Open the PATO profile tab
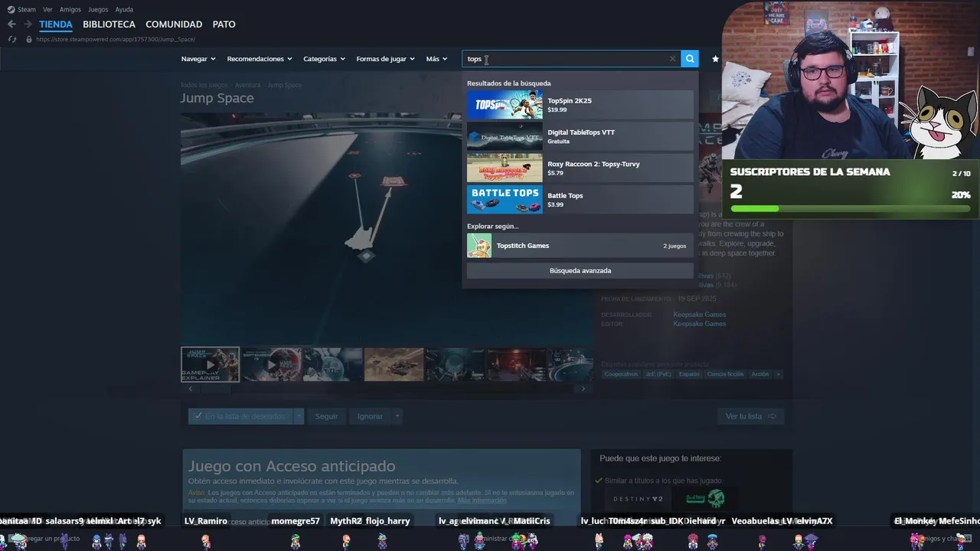This screenshot has height=551, width=980. point(224,24)
